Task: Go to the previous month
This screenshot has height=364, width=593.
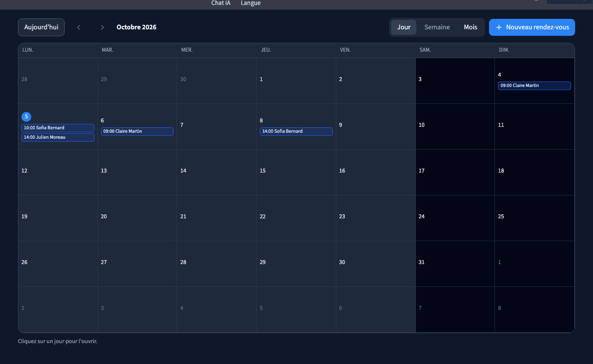Action: tap(79, 27)
